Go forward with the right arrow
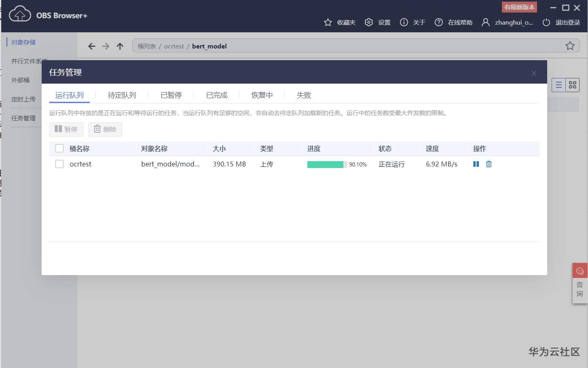 pos(106,46)
